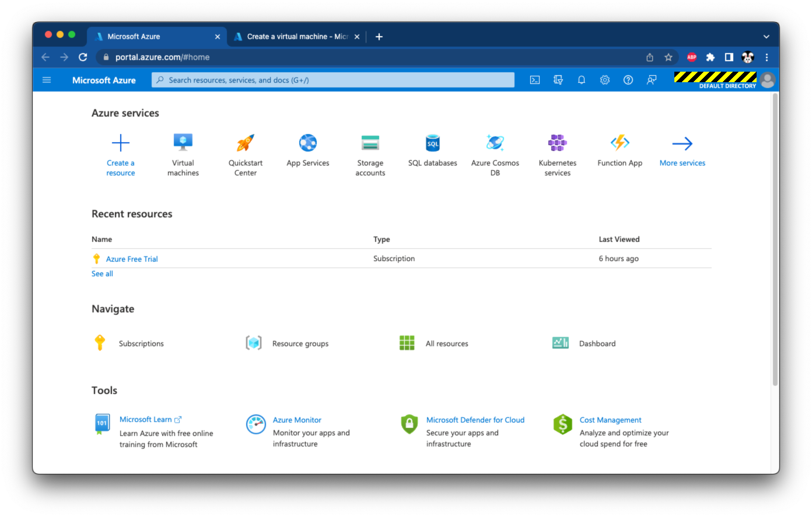Click the page vertical scrollbar
Image resolution: width=812 pixels, height=517 pixels.
click(x=775, y=239)
